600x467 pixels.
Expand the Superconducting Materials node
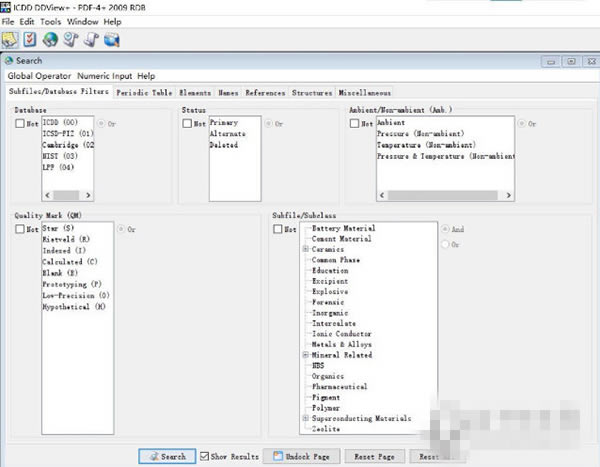[305, 418]
